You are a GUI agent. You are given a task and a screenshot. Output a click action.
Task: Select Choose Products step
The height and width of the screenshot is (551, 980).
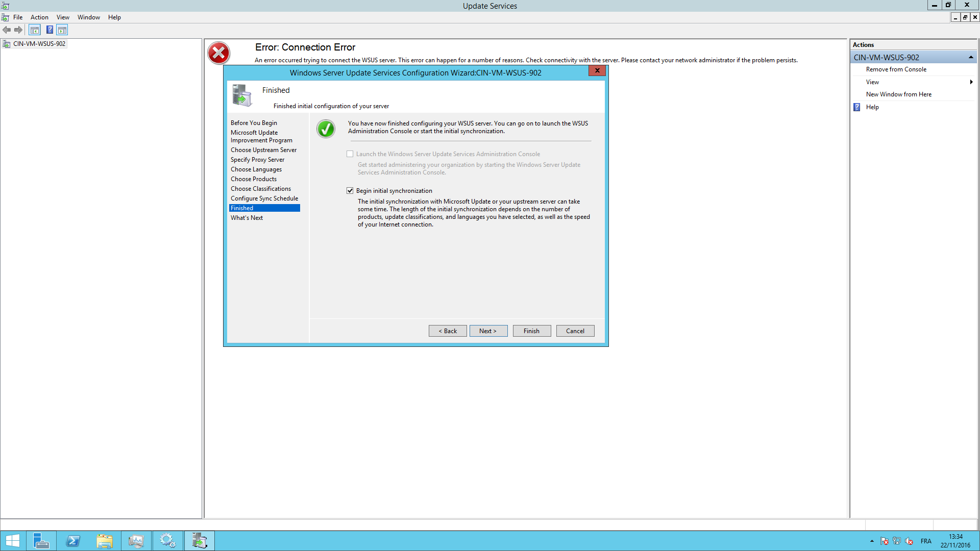(x=254, y=179)
